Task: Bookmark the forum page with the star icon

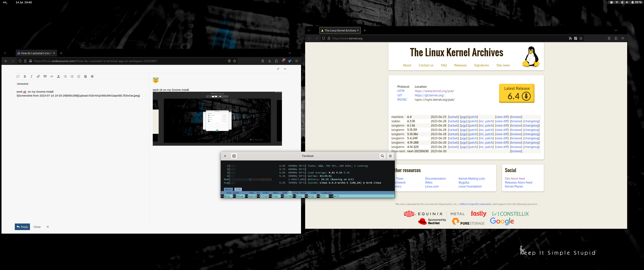Action: pos(235,61)
